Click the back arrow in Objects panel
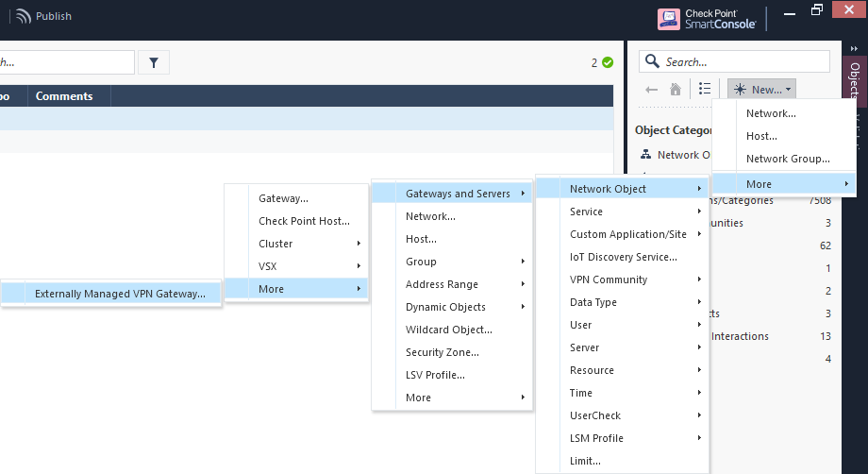Screen dimensions: 868x474 [x=651, y=89]
